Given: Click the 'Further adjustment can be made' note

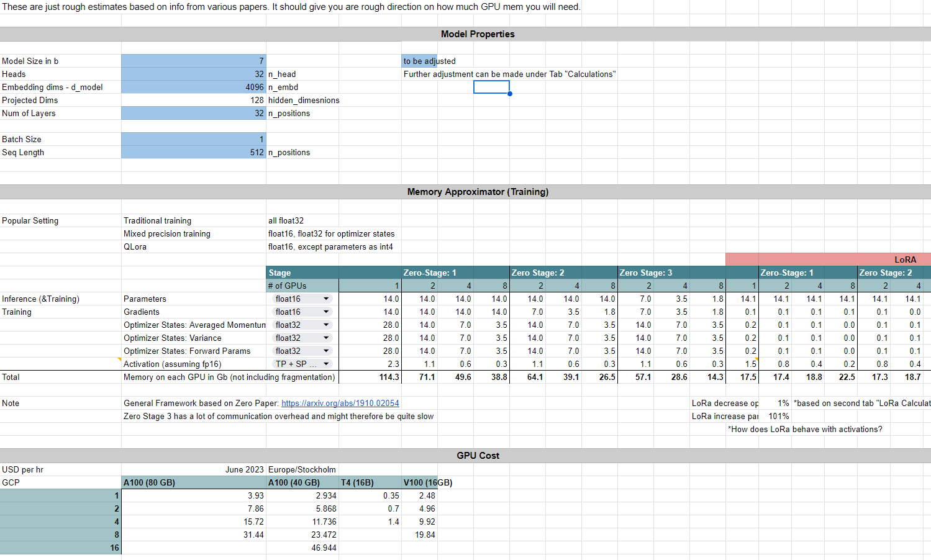Looking at the screenshot, I should tap(509, 74).
